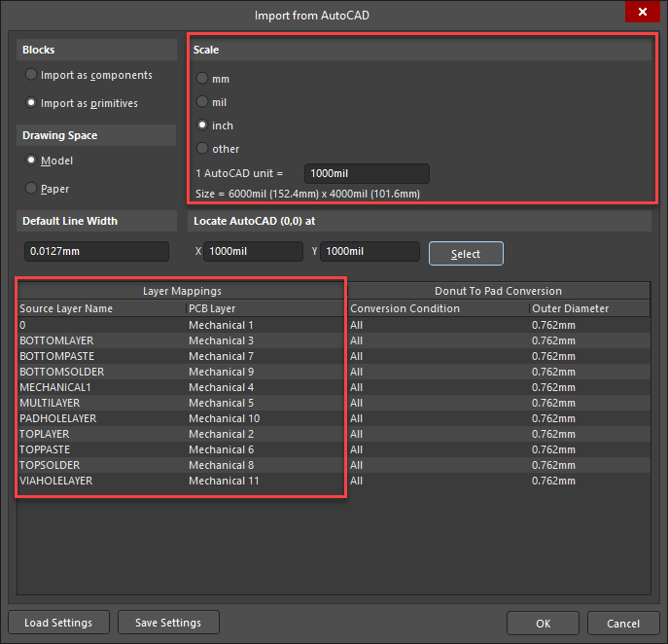Click Mechanical 11 PCB layer cell
This screenshot has width=668, height=644.
[x=264, y=481]
